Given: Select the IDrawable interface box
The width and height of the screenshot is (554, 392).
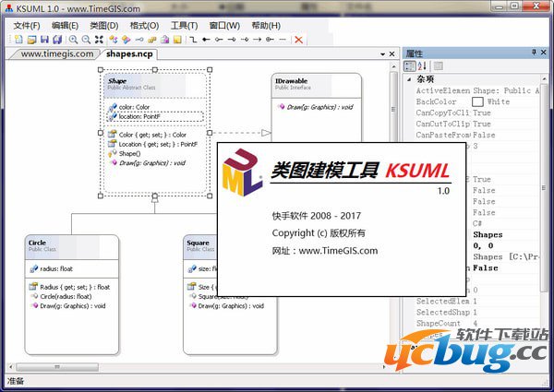Looking at the screenshot, I should tap(314, 84).
